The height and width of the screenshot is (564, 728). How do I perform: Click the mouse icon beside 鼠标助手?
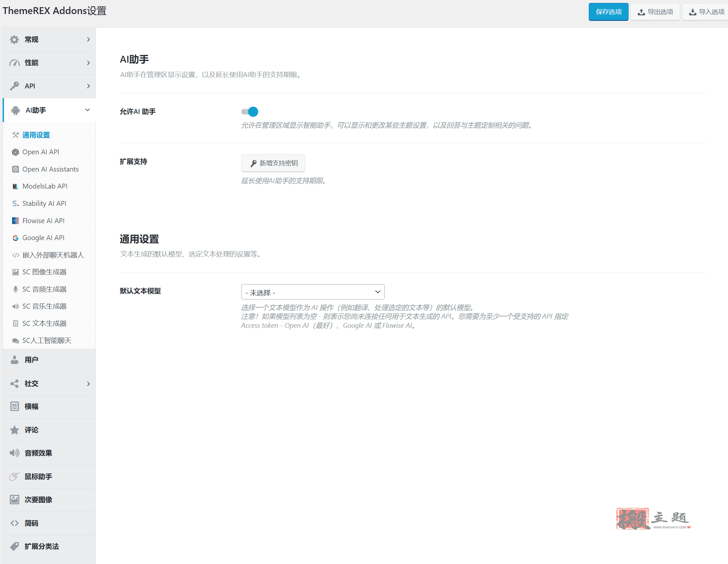point(14,477)
